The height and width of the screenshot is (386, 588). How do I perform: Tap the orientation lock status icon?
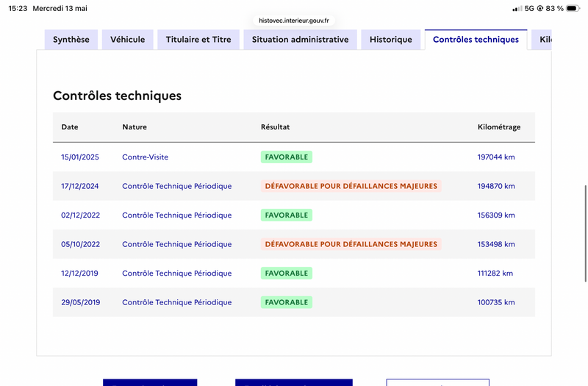pos(540,8)
